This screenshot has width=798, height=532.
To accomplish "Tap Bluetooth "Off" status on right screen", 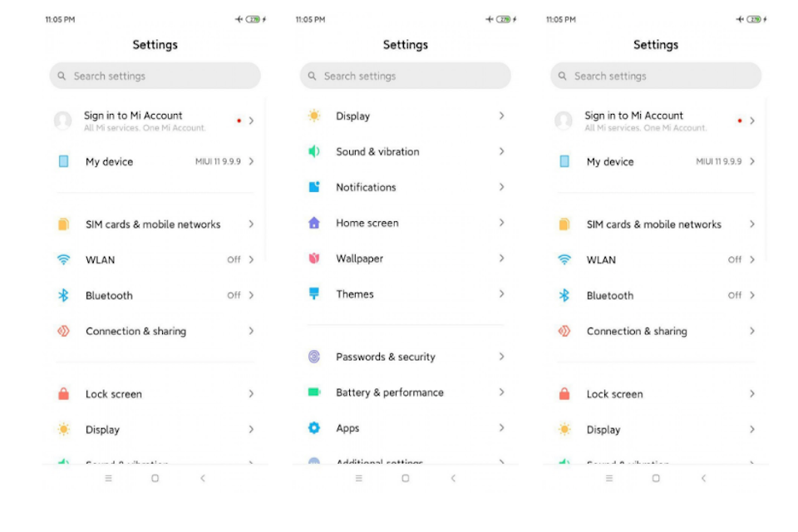I will click(x=734, y=295).
